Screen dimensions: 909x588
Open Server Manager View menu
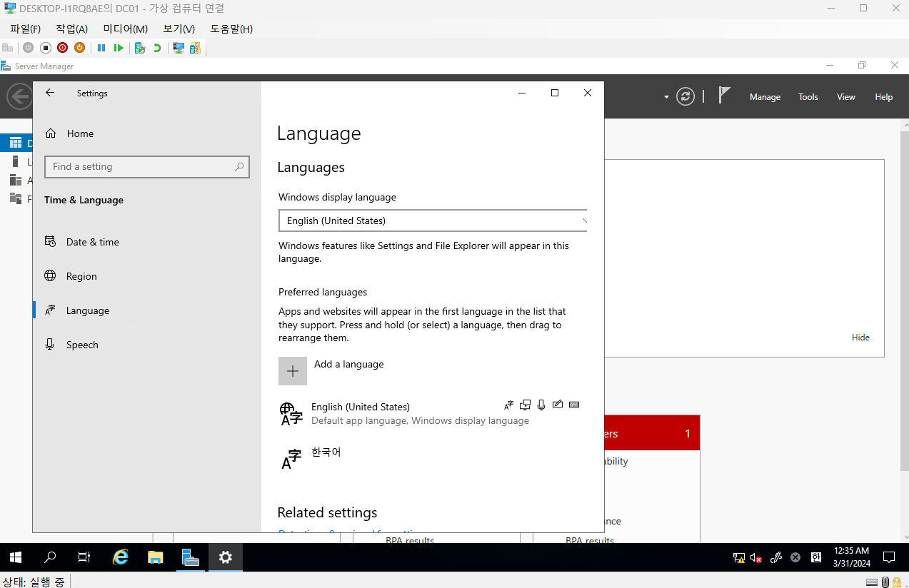pyautogui.click(x=846, y=97)
